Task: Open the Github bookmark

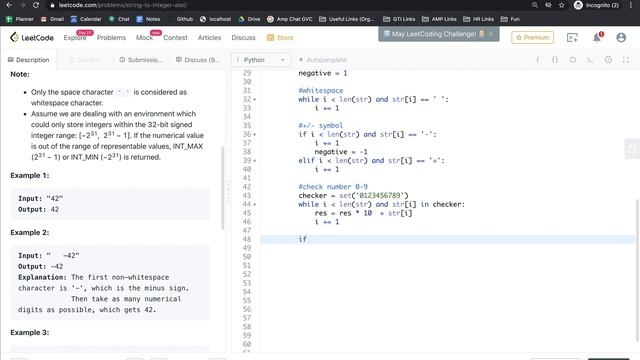Action: click(x=180, y=19)
